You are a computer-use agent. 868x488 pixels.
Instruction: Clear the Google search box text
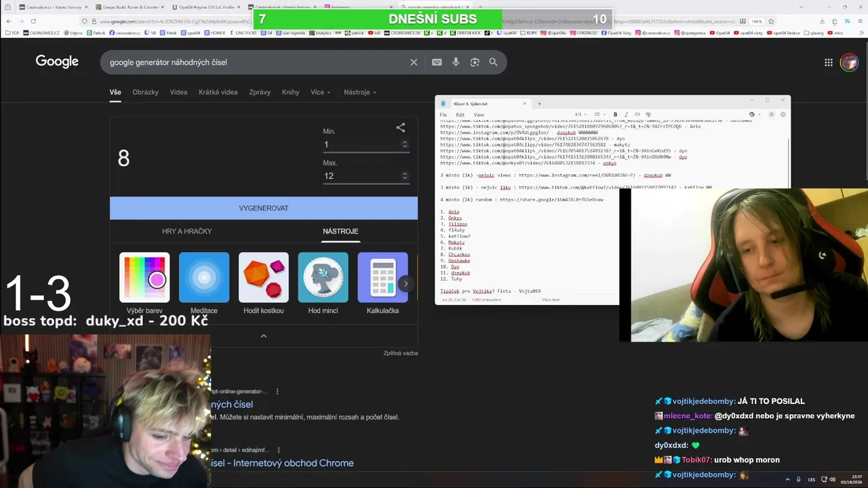[414, 62]
